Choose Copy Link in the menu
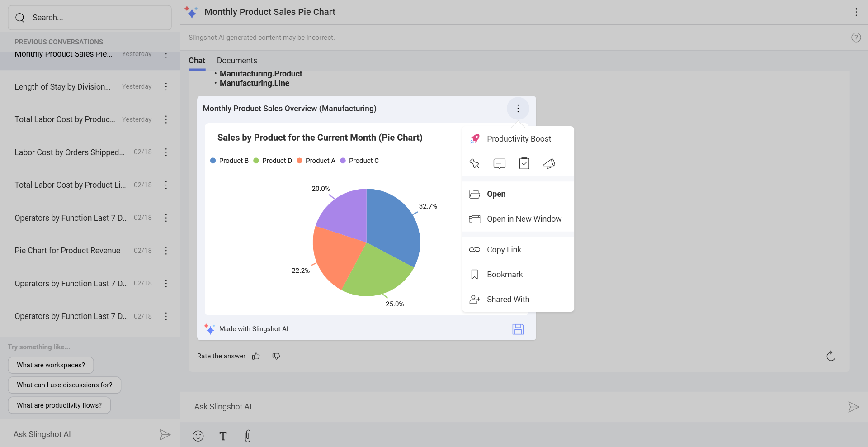 pos(518,250)
